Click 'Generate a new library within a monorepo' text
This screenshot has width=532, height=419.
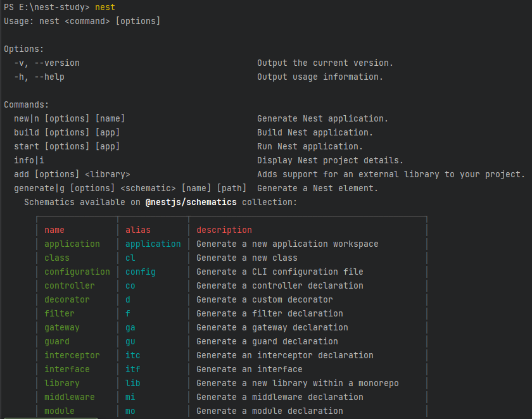298,383
